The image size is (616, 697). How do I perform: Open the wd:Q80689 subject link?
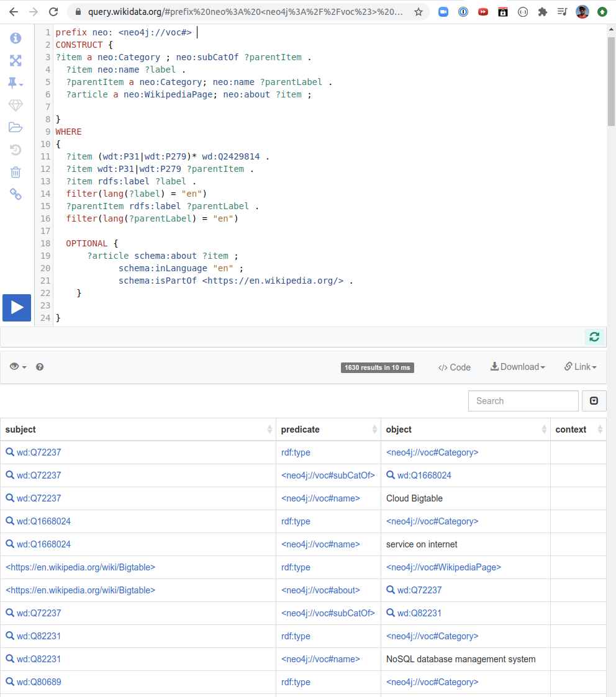38,682
